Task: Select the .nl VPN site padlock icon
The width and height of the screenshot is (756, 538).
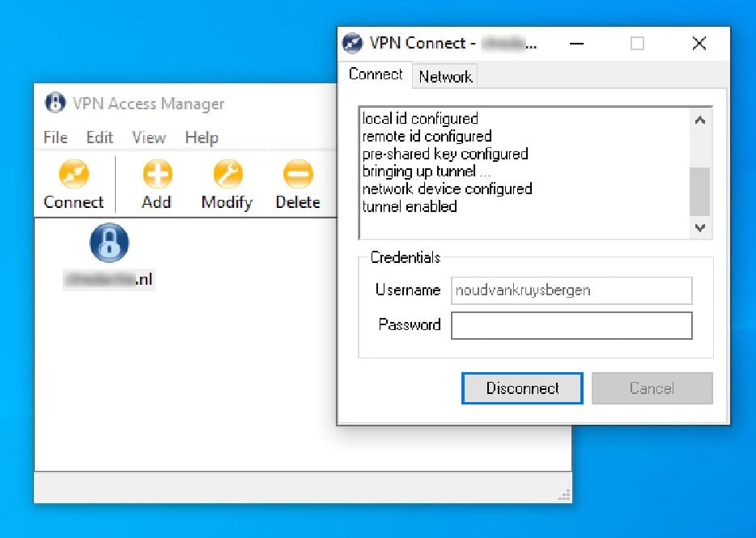Action: pos(108,243)
